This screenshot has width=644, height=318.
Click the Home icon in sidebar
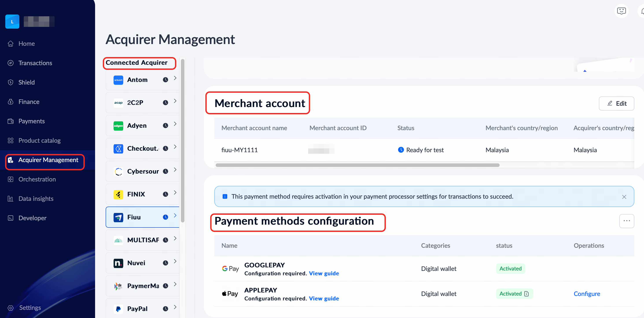pyautogui.click(x=11, y=44)
